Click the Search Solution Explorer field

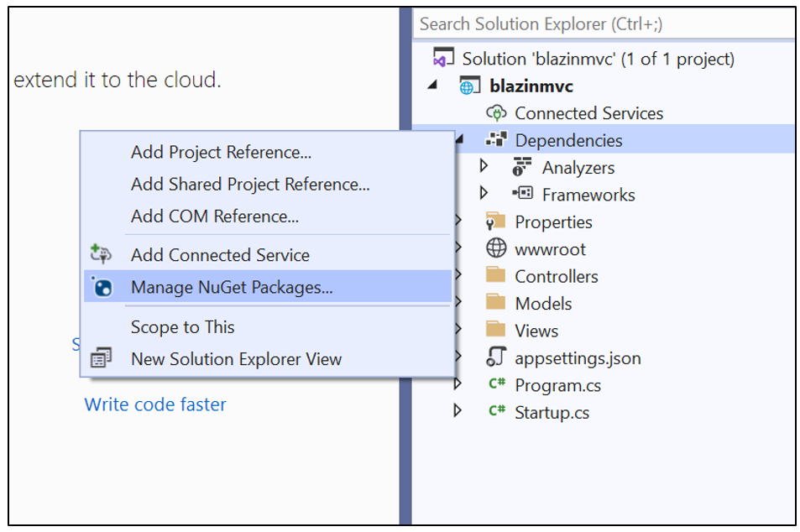coord(603,24)
